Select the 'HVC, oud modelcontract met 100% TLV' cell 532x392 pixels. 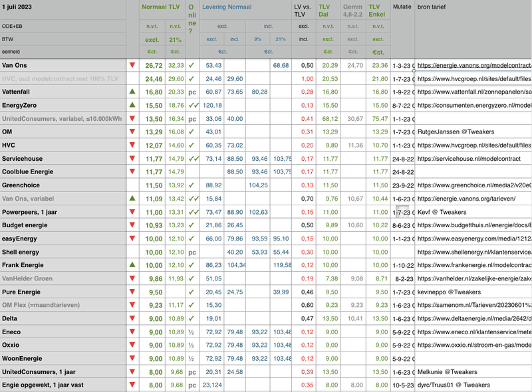[x=63, y=78]
